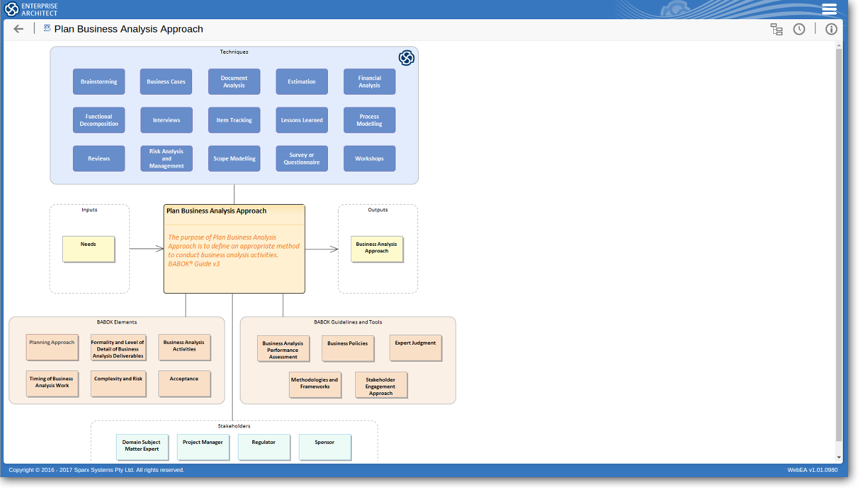The height and width of the screenshot is (497, 868).
Task: Open the Business Cases technique
Action: coord(166,82)
